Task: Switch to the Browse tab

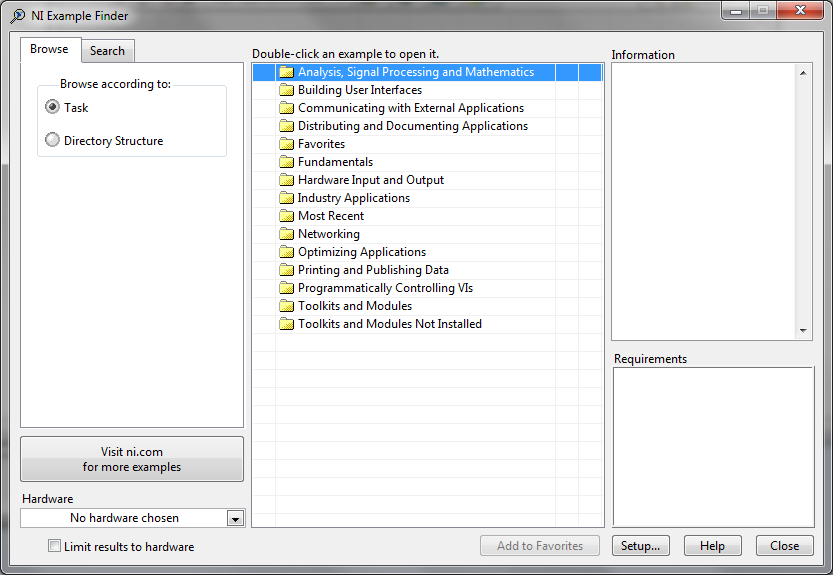Action: [49, 49]
